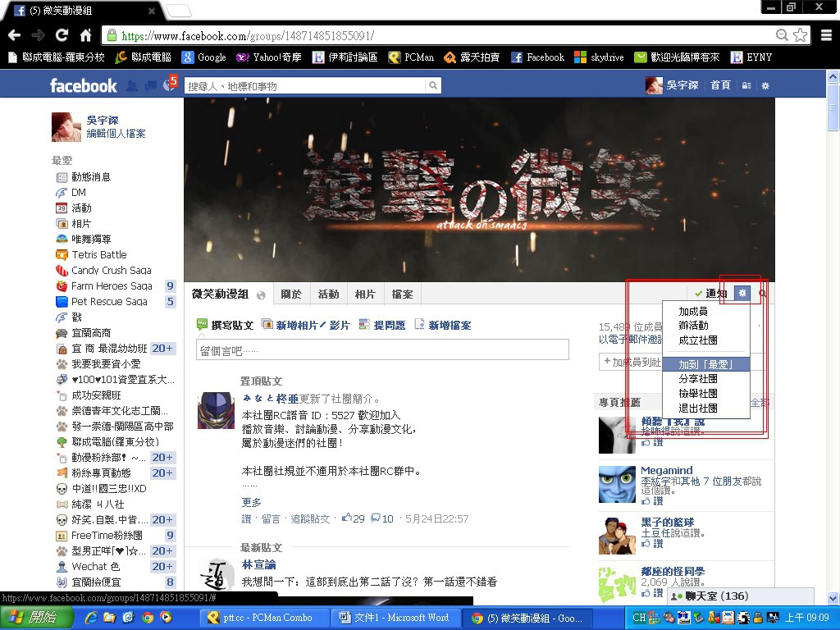Image resolution: width=840 pixels, height=630 pixels.
Task: Open the 黑子的籃球 page link
Action: pyautogui.click(x=668, y=523)
